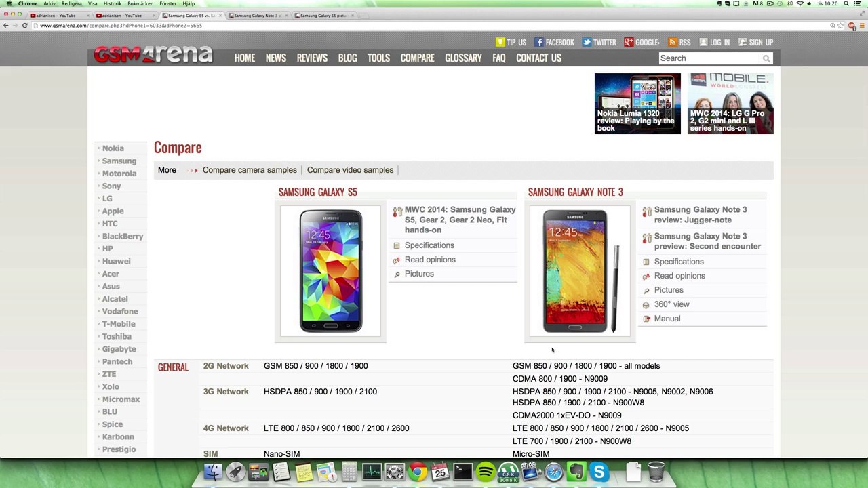
Task: Select Huawei in brand sidebar
Action: 116,262
